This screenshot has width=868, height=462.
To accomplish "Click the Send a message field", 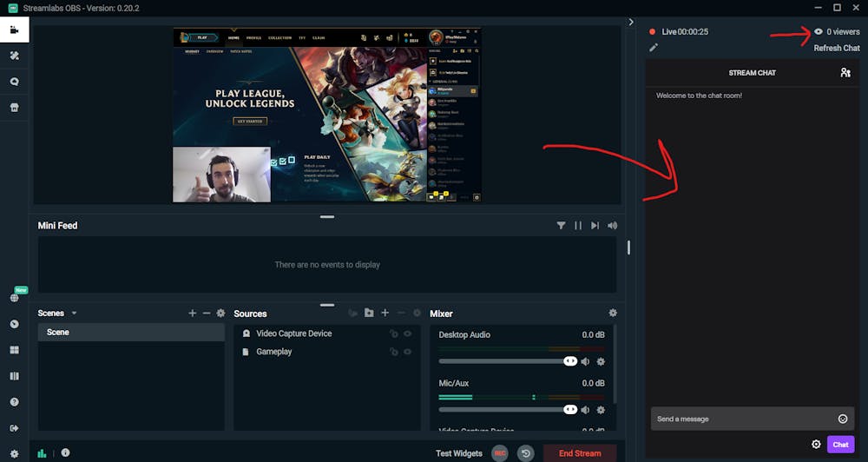I will coord(753,419).
